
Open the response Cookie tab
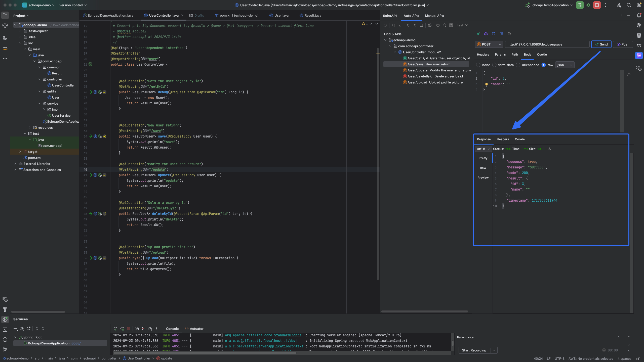[x=519, y=139]
